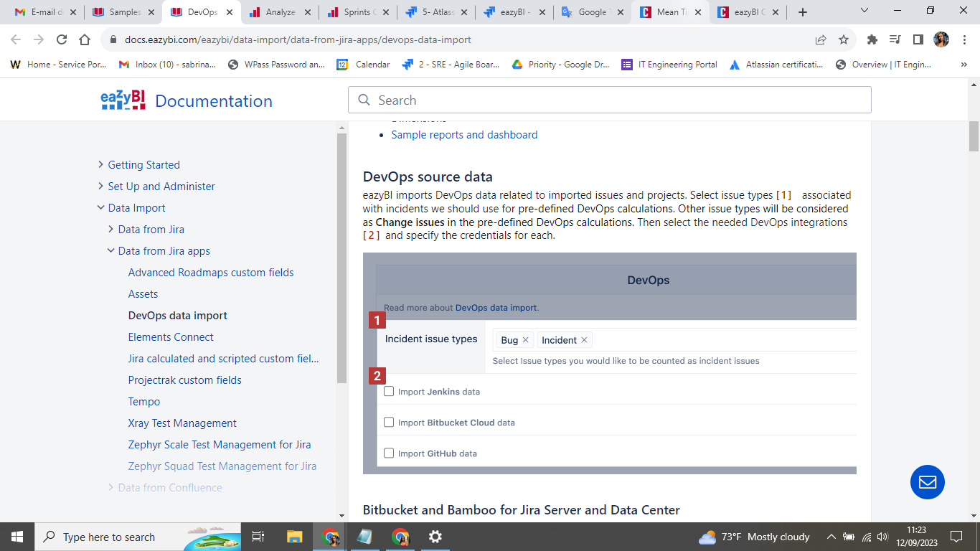Switch to the E-mail Gmail tab

[x=44, y=12]
